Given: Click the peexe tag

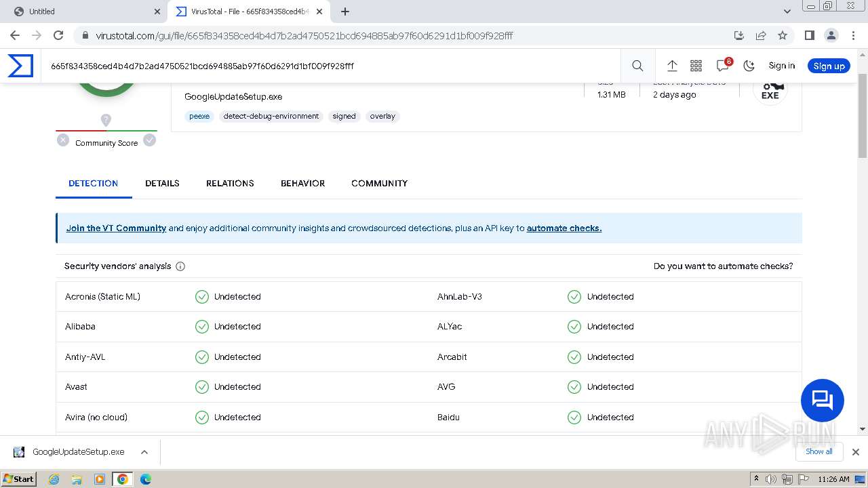Looking at the screenshot, I should (199, 116).
